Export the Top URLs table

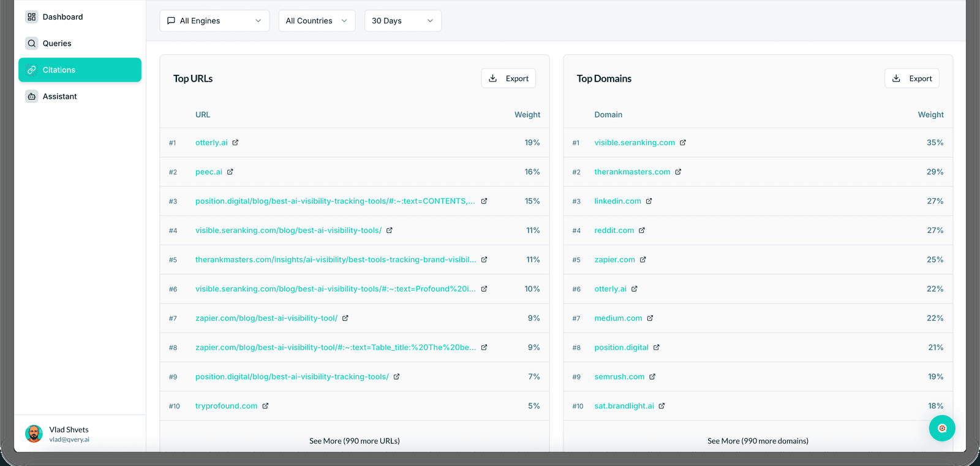[x=508, y=78]
